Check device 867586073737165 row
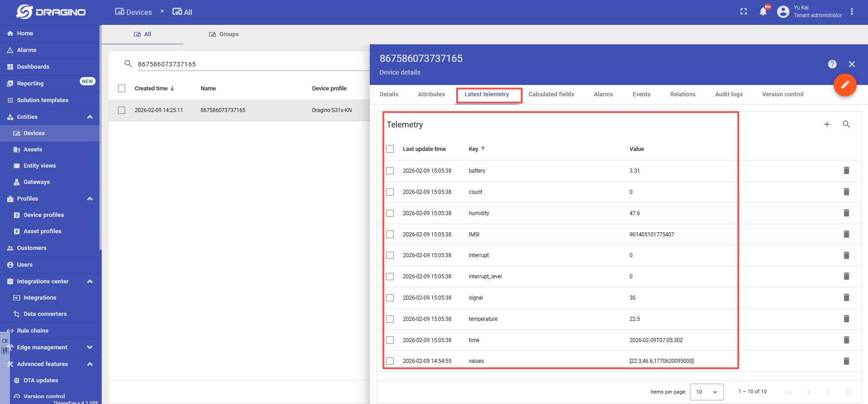This screenshot has height=404, width=868. tap(122, 110)
